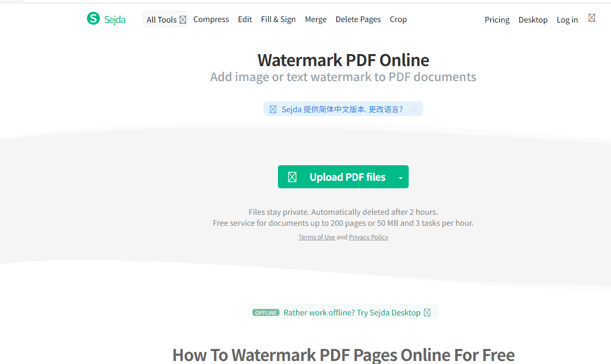Expand the All Tools menu
The height and width of the screenshot is (364, 611).
tap(165, 20)
